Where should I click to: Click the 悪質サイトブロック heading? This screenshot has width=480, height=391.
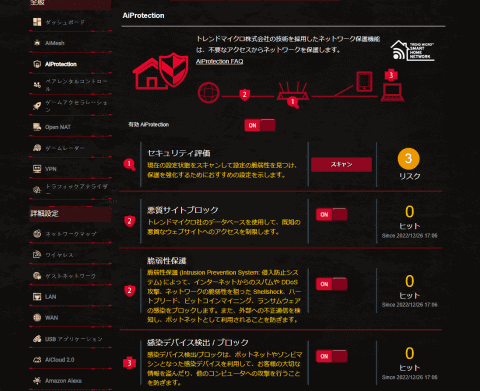coord(183,210)
